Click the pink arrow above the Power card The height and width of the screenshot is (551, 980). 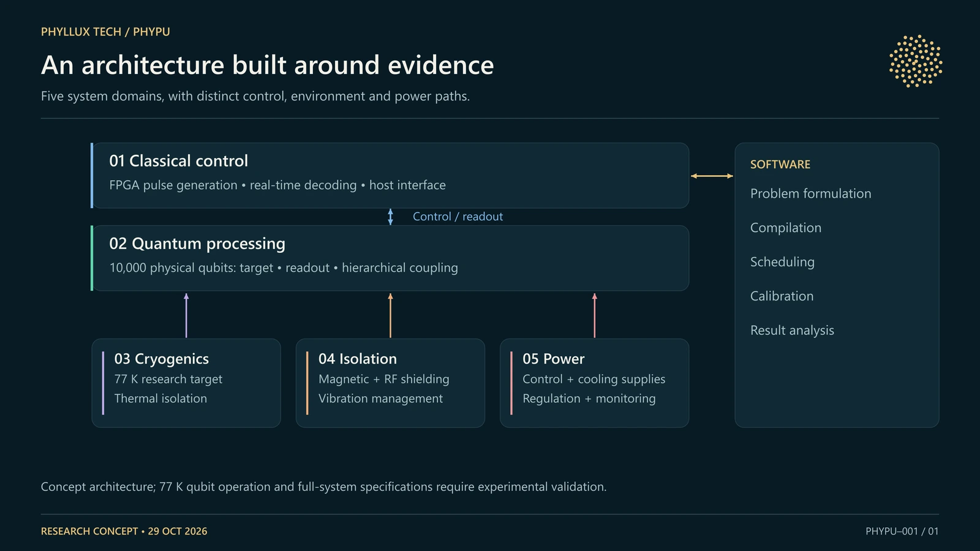tap(594, 315)
